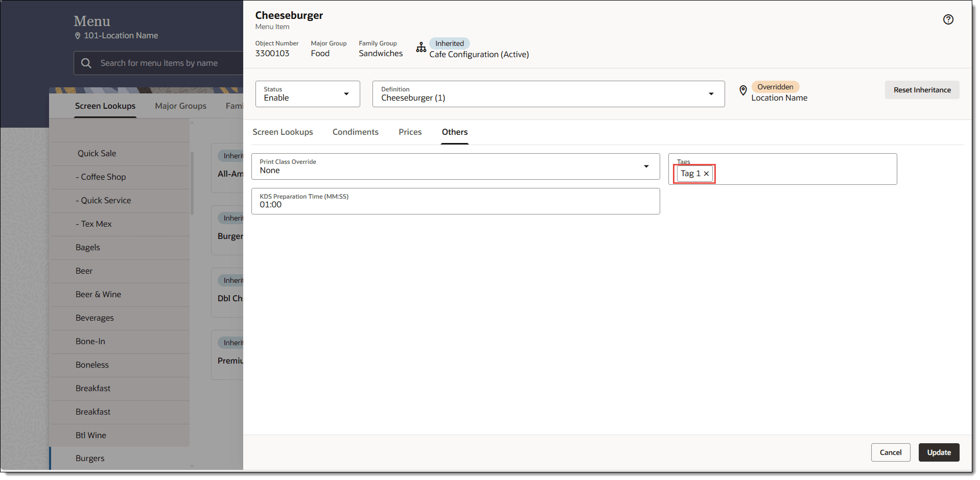Image resolution: width=980 pixels, height=480 pixels.
Task: Go to the Prices tab
Action: [410, 132]
